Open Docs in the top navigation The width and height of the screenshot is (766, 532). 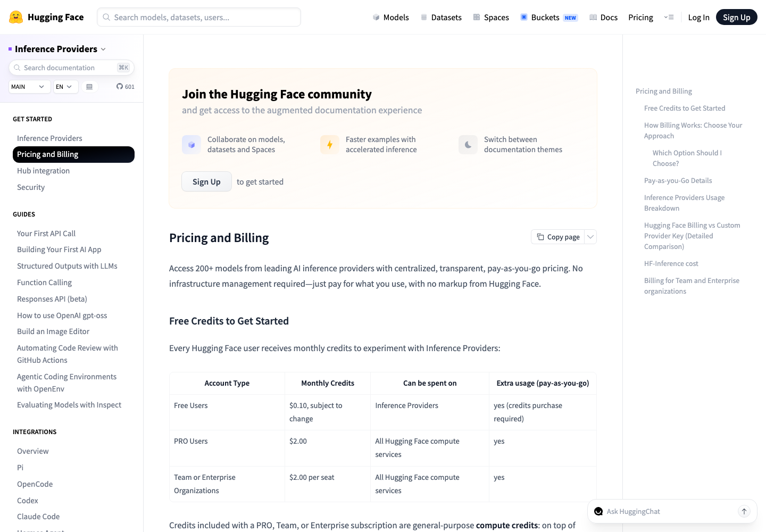pos(603,17)
